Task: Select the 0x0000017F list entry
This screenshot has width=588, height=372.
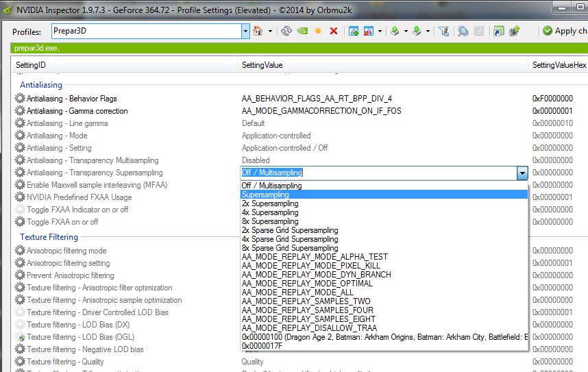Action: tap(384, 346)
